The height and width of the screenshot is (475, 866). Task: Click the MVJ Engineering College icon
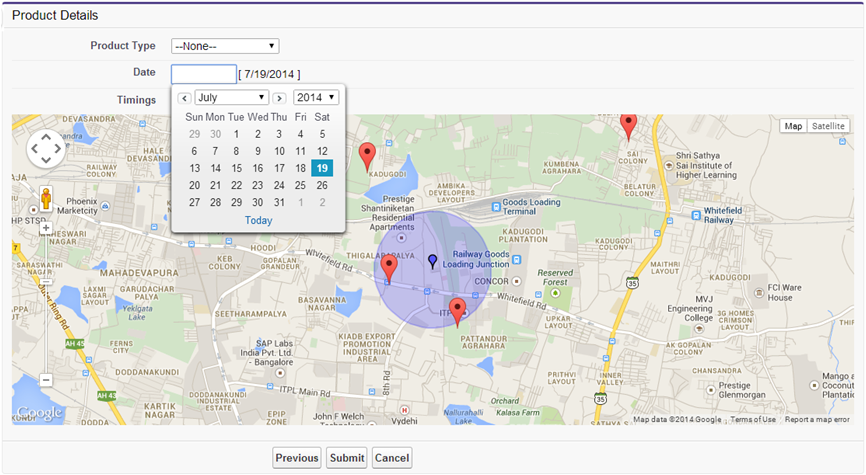click(699, 328)
